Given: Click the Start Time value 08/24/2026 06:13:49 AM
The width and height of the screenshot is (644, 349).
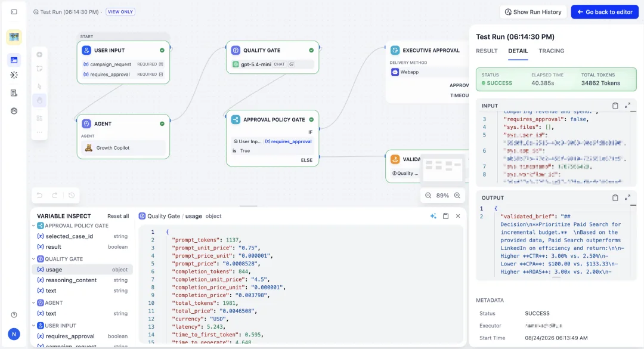Looking at the screenshot, I should (556, 338).
